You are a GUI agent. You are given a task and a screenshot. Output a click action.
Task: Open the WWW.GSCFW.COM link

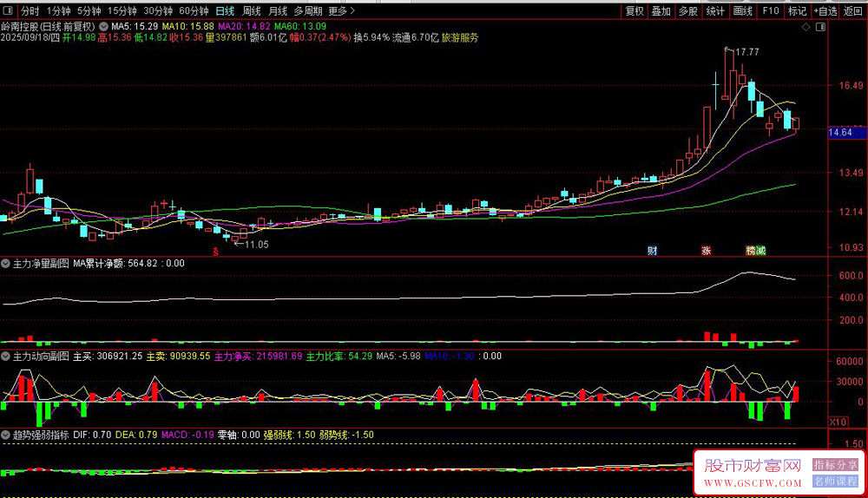pyautogui.click(x=753, y=483)
